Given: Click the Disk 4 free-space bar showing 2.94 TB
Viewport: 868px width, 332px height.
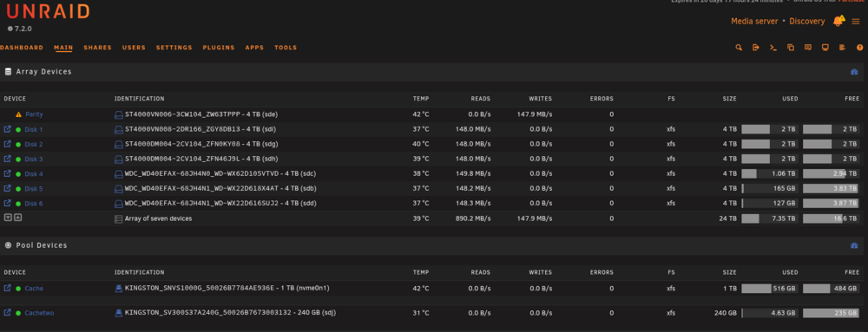Looking at the screenshot, I should 832,173.
